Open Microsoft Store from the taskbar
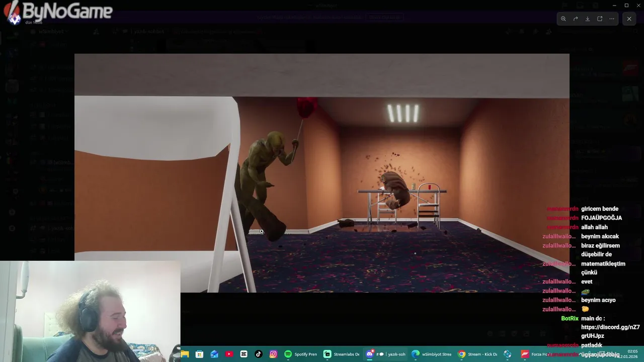The image size is (644, 362). (x=199, y=354)
